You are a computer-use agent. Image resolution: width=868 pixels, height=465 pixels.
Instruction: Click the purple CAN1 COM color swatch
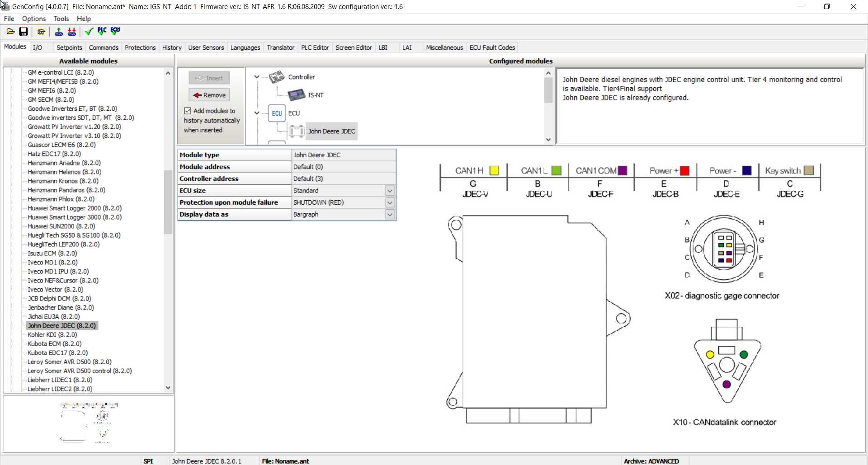coord(623,171)
